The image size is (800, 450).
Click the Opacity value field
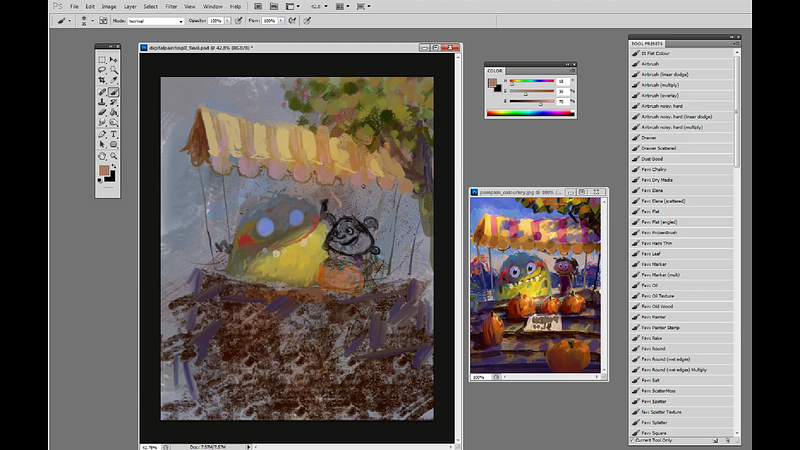coord(216,21)
